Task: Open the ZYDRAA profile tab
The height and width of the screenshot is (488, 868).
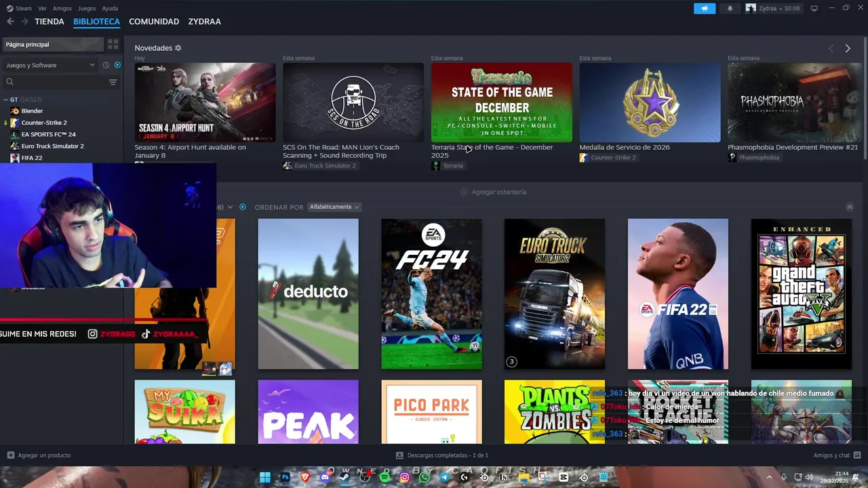Action: [204, 22]
